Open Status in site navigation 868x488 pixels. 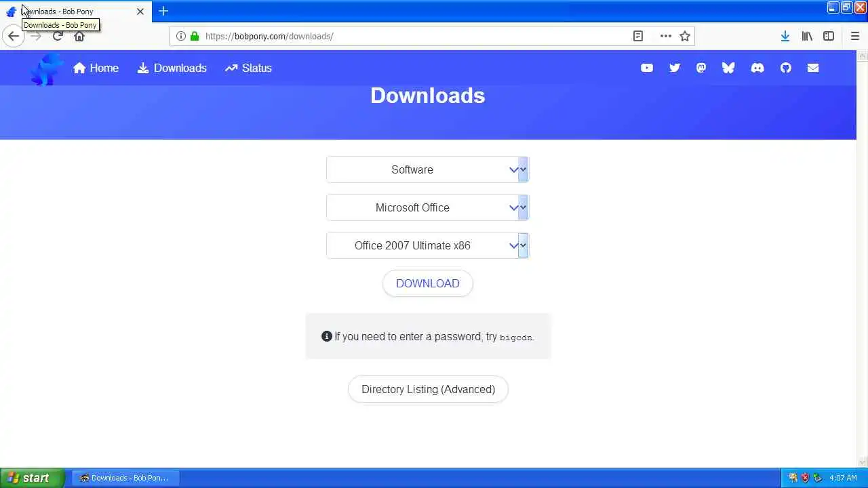[248, 68]
